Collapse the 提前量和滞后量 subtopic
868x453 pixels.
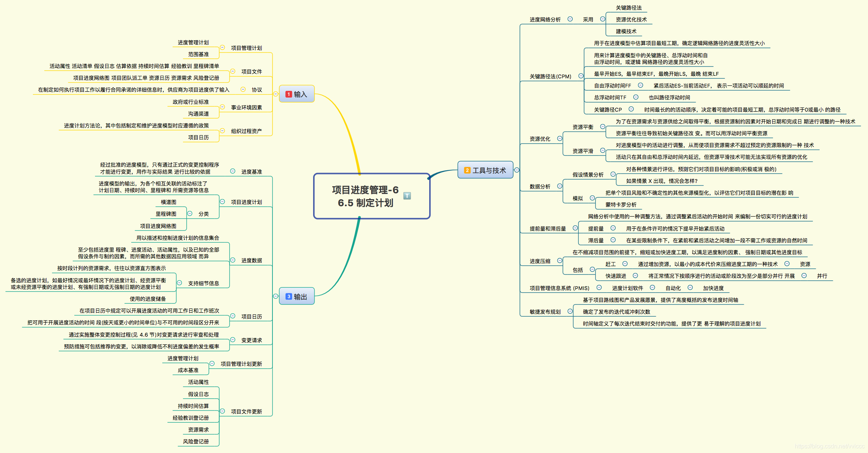[x=575, y=228]
